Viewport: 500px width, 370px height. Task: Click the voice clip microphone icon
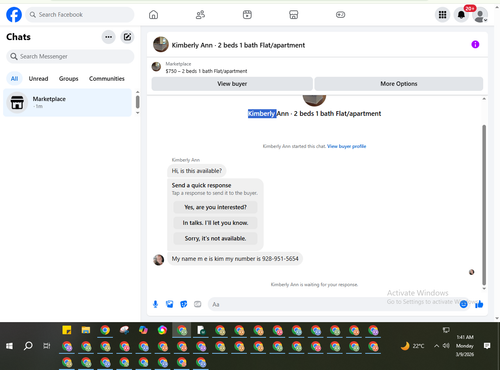155,304
